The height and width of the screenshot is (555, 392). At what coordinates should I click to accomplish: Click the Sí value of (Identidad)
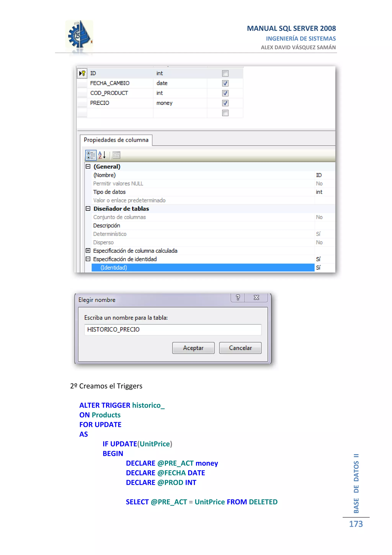coord(325,268)
